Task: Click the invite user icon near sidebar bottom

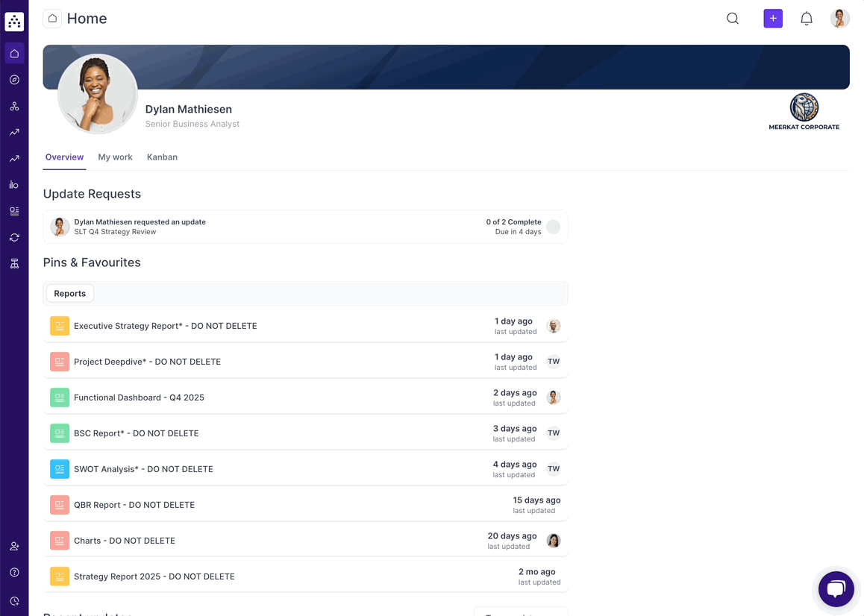Action: (x=13, y=546)
